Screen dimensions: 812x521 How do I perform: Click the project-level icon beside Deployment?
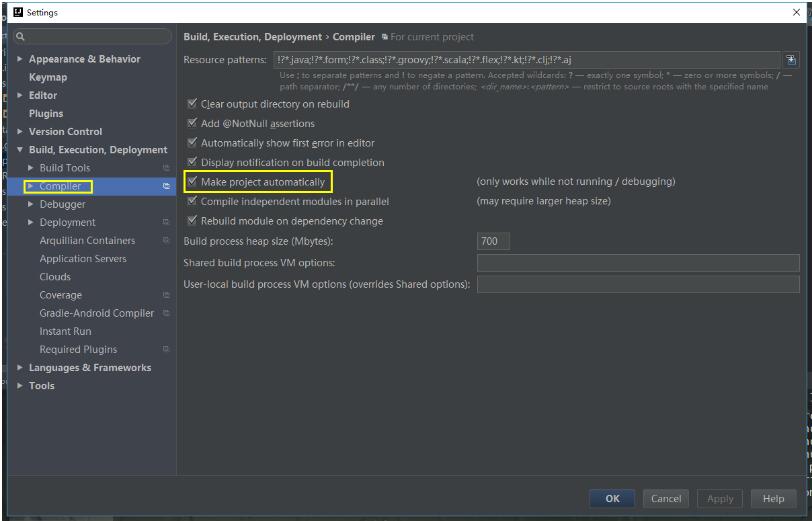(x=166, y=222)
